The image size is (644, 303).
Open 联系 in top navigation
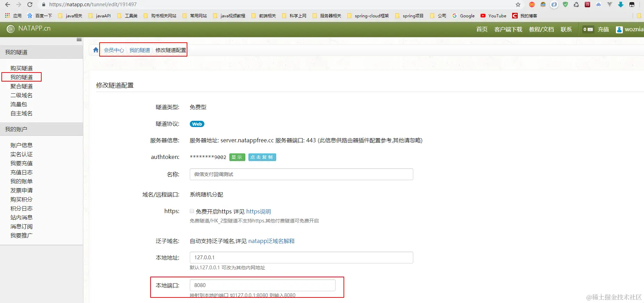point(566,30)
